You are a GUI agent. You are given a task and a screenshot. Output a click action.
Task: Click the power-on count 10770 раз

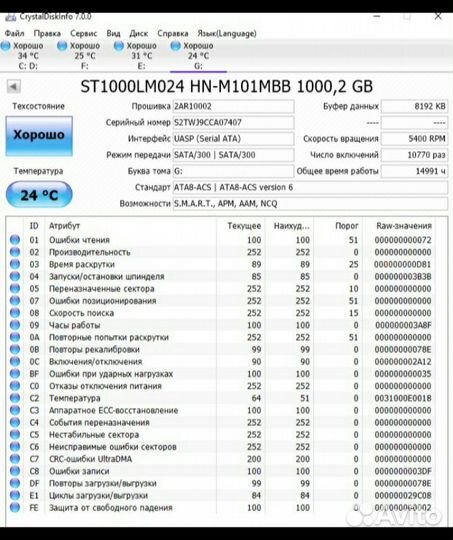click(414, 155)
